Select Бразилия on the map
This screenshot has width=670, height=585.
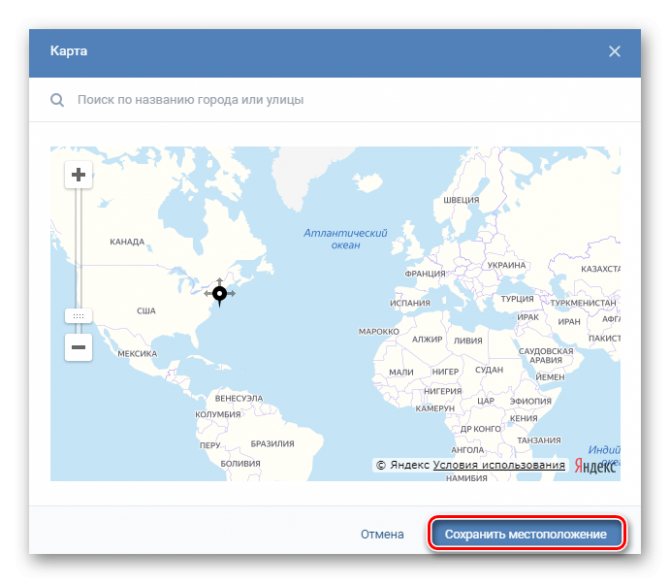272,443
